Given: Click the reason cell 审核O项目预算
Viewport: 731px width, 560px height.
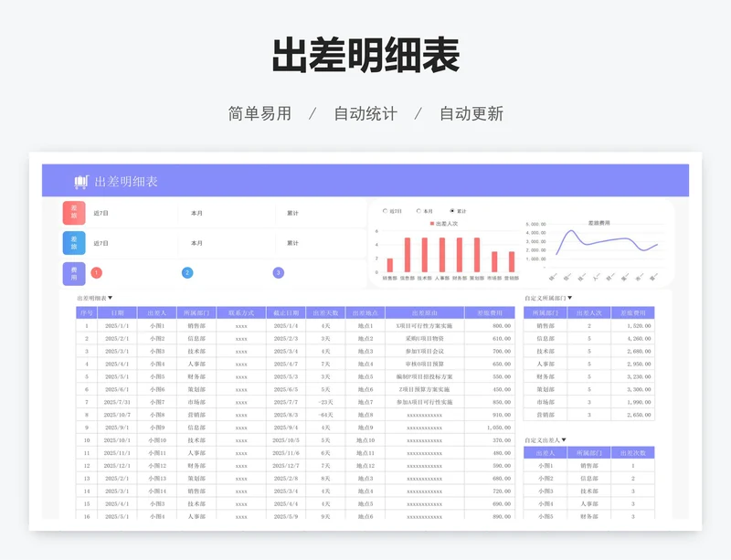Looking at the screenshot, I should point(425,364).
